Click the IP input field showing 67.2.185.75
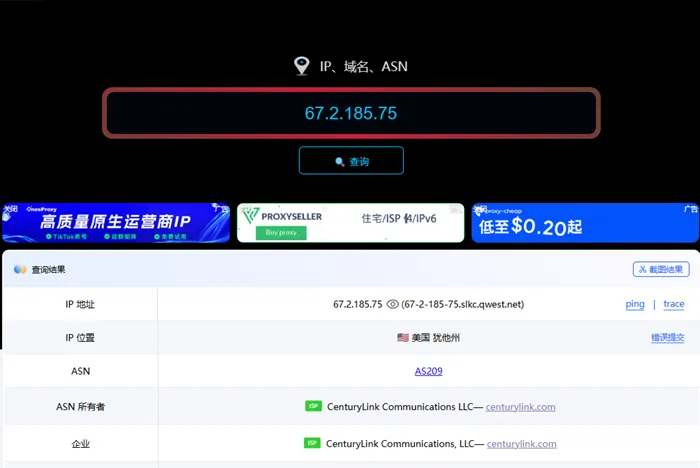Screen dimensions: 700x468 (x=351, y=113)
